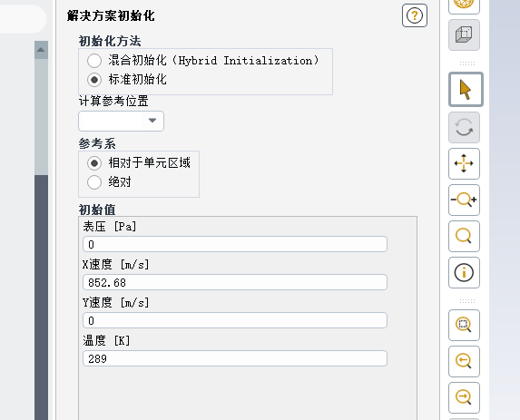Go to previous view magnifier icon

[x=464, y=361]
